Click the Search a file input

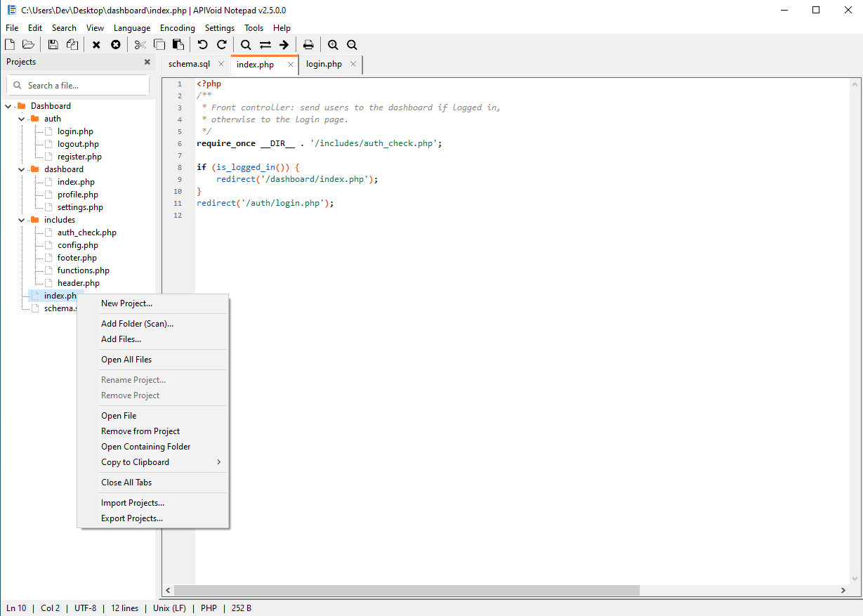pyautogui.click(x=78, y=86)
